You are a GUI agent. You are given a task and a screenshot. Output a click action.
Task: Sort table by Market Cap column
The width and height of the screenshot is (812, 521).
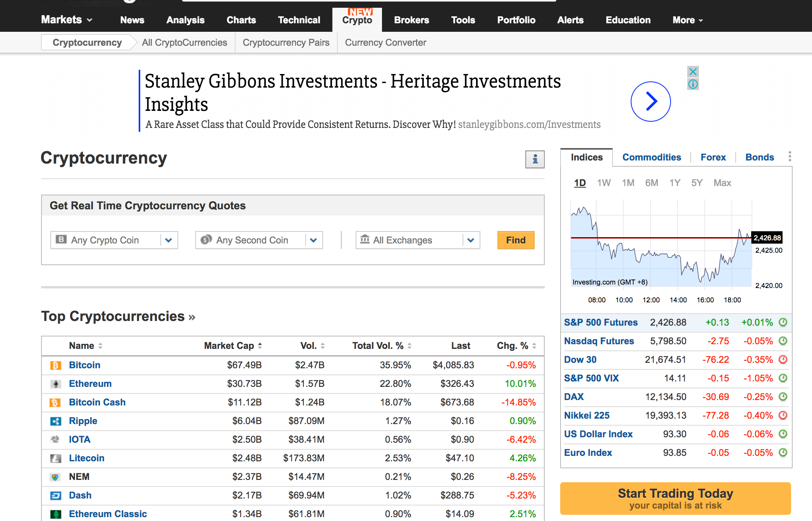[x=233, y=346]
